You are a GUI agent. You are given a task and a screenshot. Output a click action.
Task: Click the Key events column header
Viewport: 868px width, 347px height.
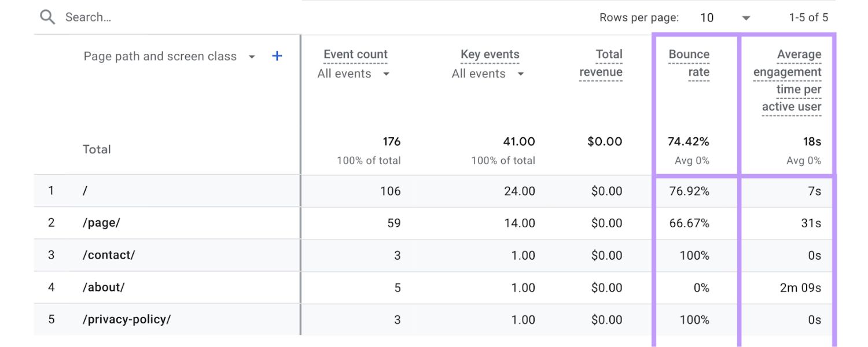(490, 54)
